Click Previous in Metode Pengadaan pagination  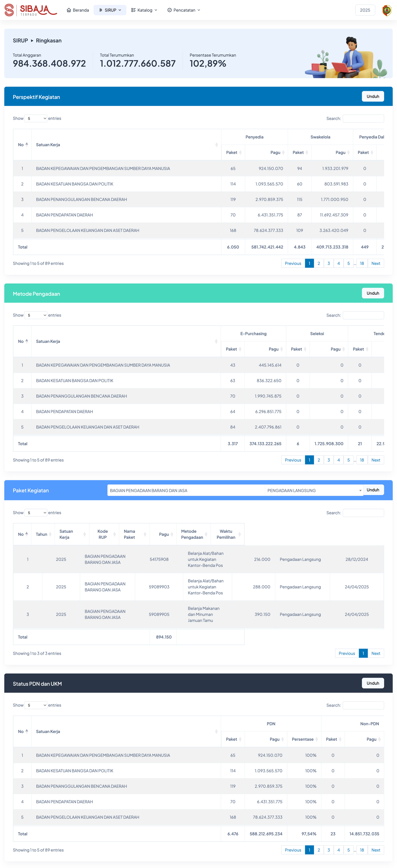293,460
